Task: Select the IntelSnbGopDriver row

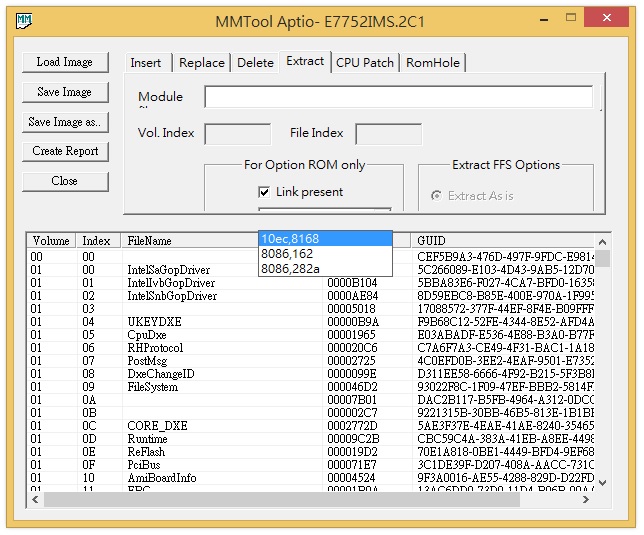Action: coord(310,296)
